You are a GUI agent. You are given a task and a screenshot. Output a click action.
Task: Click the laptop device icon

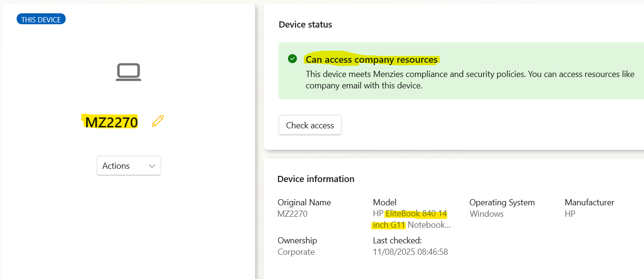(x=129, y=72)
